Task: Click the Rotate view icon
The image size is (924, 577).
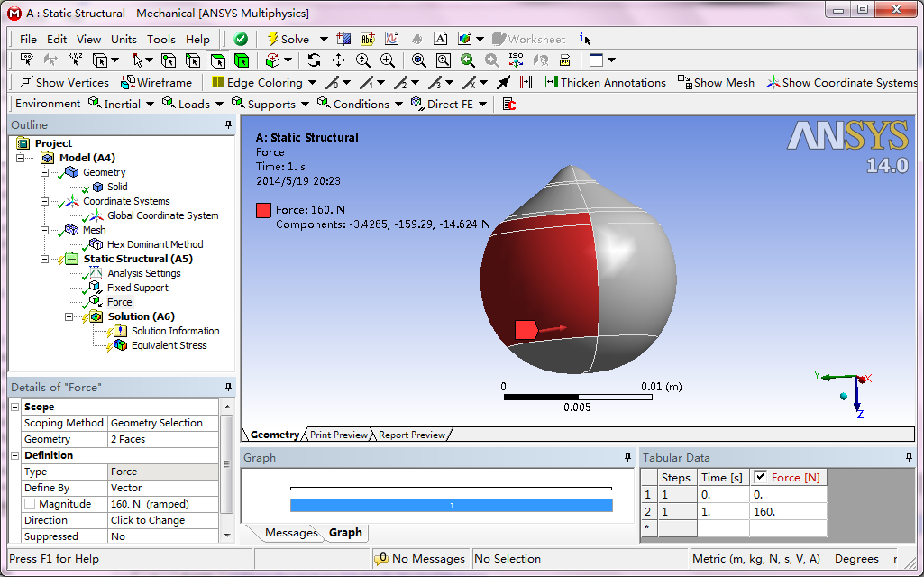Action: coord(314,60)
